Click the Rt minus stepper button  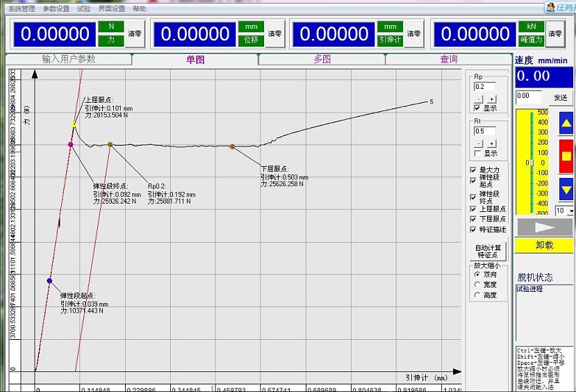[x=478, y=143]
